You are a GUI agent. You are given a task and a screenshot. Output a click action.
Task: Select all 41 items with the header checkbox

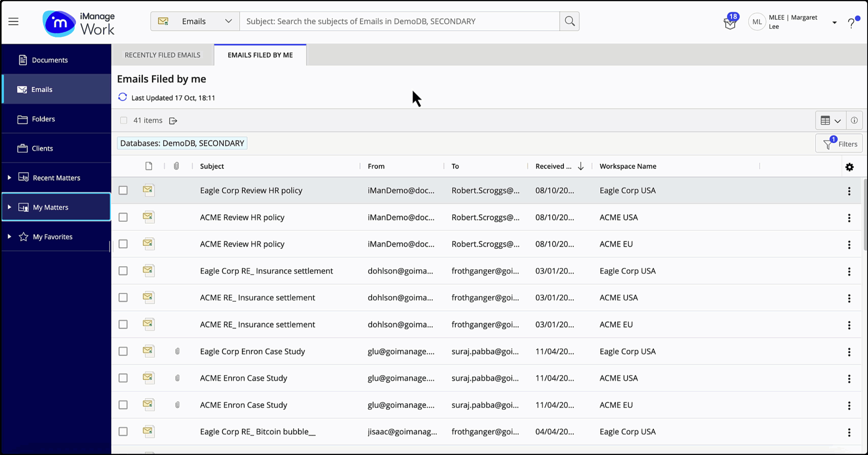123,120
